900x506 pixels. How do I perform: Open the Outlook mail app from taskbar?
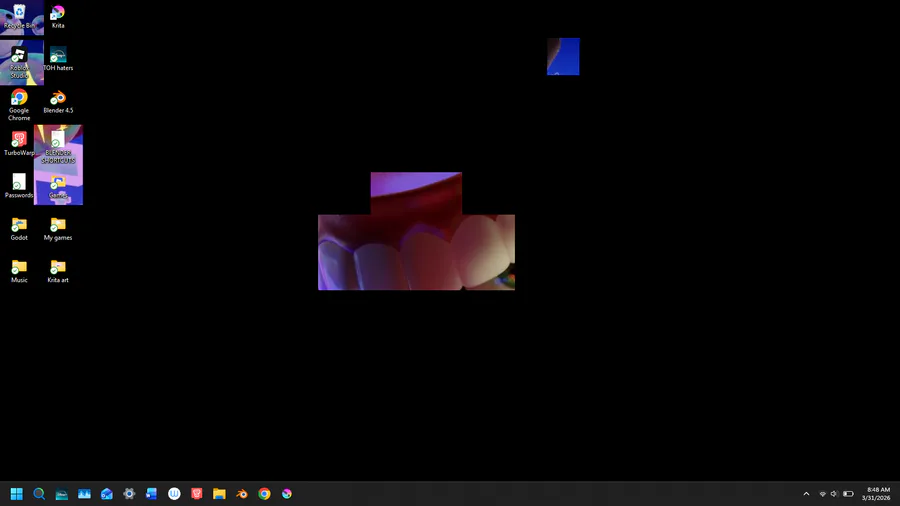coord(107,494)
